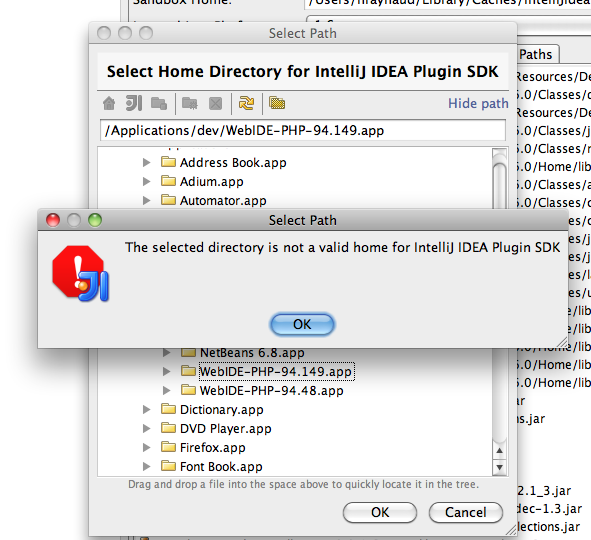Click the green zoom button of error dialog

(x=95, y=220)
